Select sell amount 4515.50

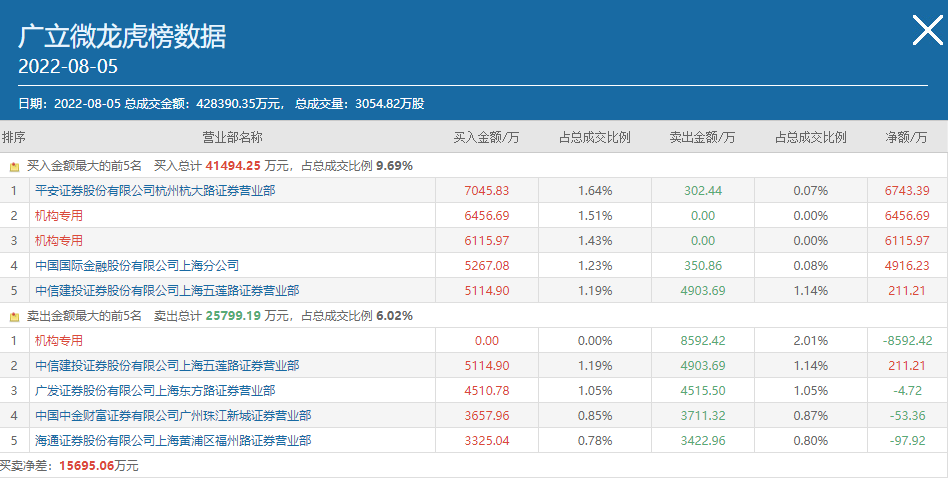pos(703,390)
